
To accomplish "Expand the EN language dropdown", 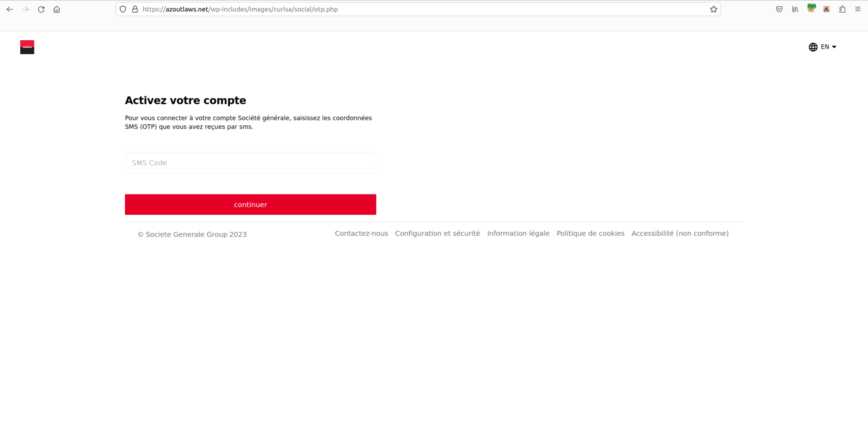I will [829, 47].
